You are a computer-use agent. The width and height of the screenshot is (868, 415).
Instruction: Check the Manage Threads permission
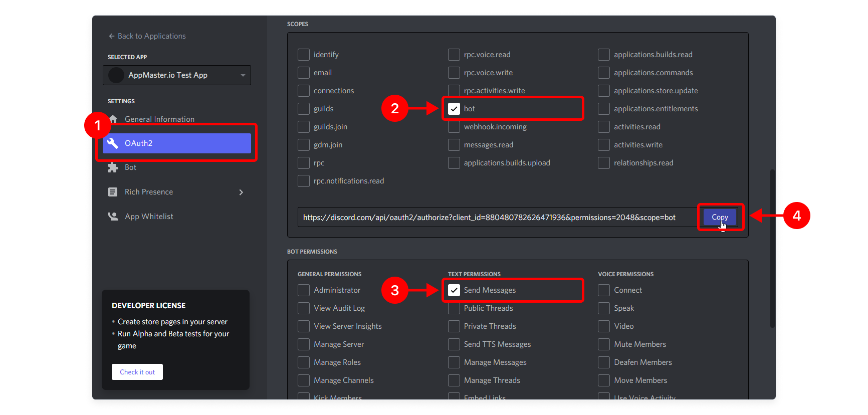[454, 380]
